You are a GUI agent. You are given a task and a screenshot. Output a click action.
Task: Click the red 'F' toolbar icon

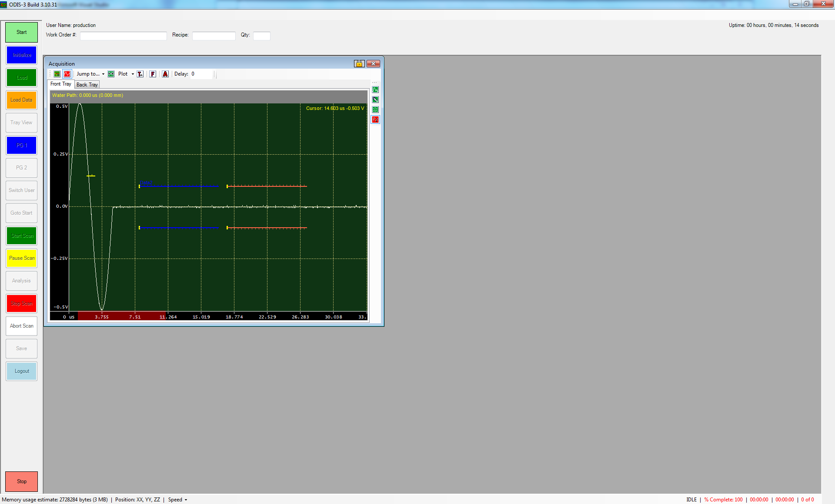tap(153, 74)
